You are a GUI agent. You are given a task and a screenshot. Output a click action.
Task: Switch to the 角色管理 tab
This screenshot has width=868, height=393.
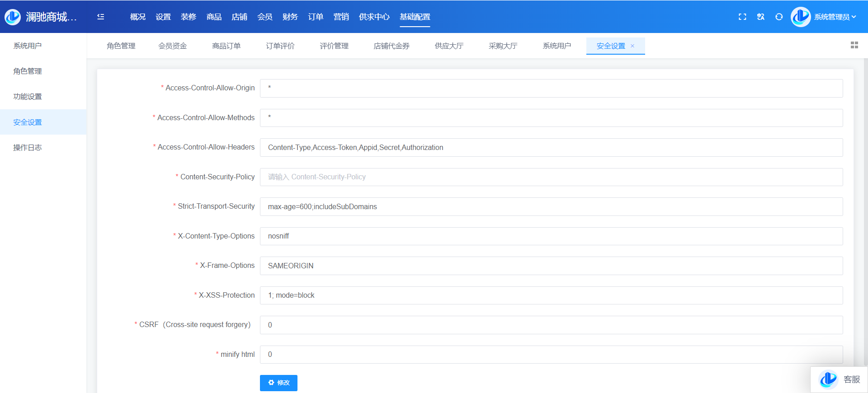point(121,46)
